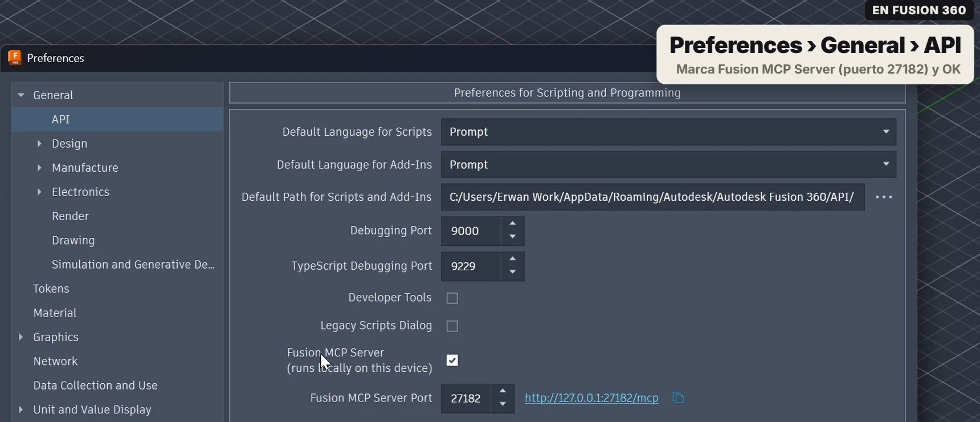Screen dimensions: 980x422
Task: Select API in the preferences tree
Action: [x=117, y=119]
